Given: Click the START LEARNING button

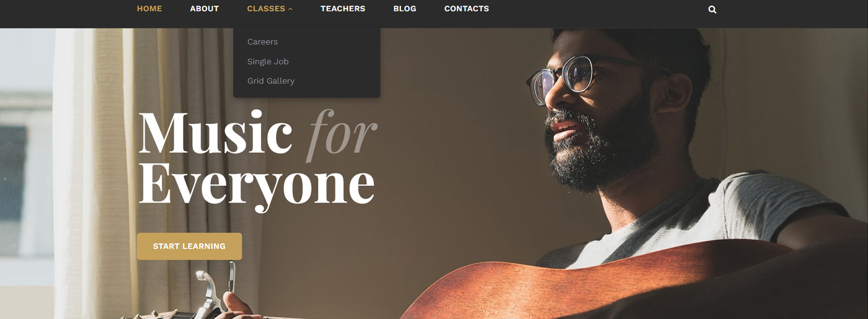Looking at the screenshot, I should tap(189, 246).
